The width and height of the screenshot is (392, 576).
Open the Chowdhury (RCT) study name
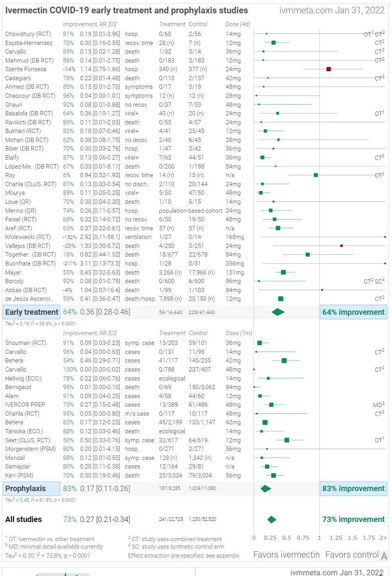click(28, 34)
